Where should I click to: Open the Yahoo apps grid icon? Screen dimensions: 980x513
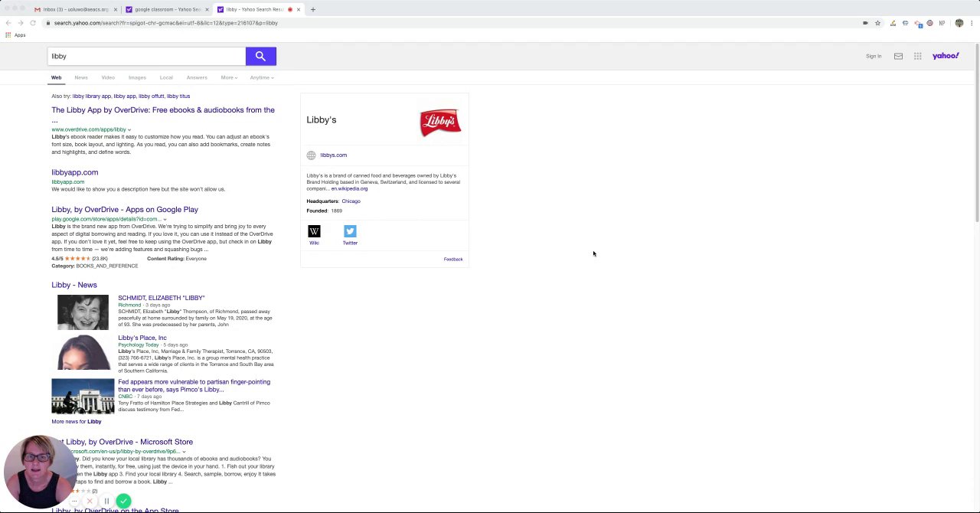917,56
